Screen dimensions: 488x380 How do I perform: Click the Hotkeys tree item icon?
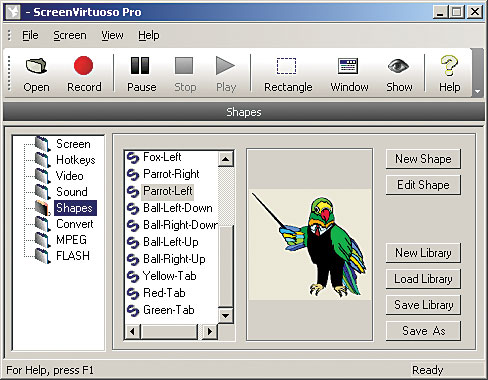pos(43,160)
